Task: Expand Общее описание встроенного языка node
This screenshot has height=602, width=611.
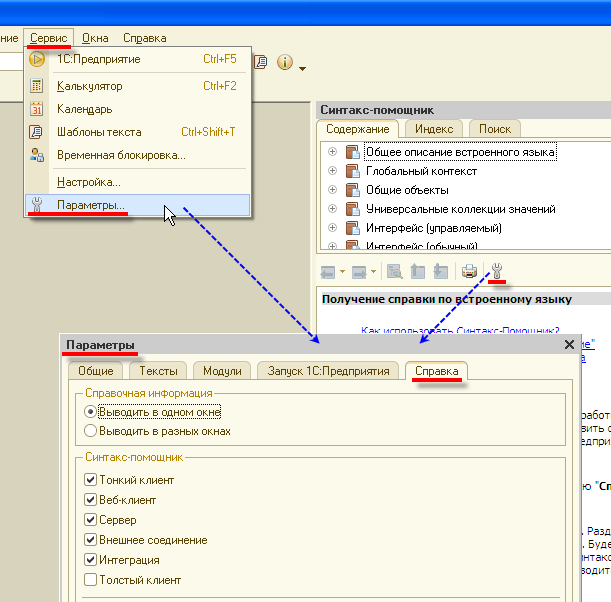Action: coord(332,152)
